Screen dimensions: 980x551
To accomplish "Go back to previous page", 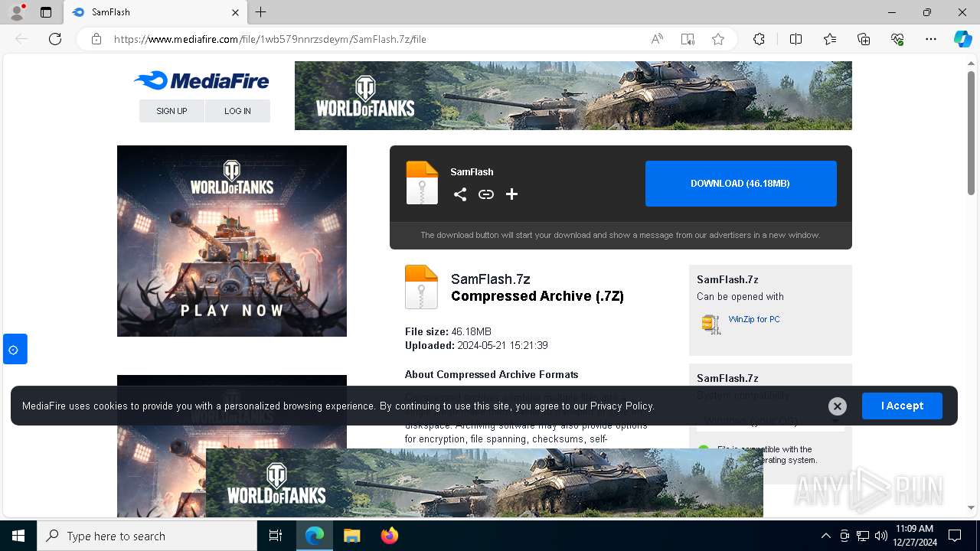I will [21, 39].
